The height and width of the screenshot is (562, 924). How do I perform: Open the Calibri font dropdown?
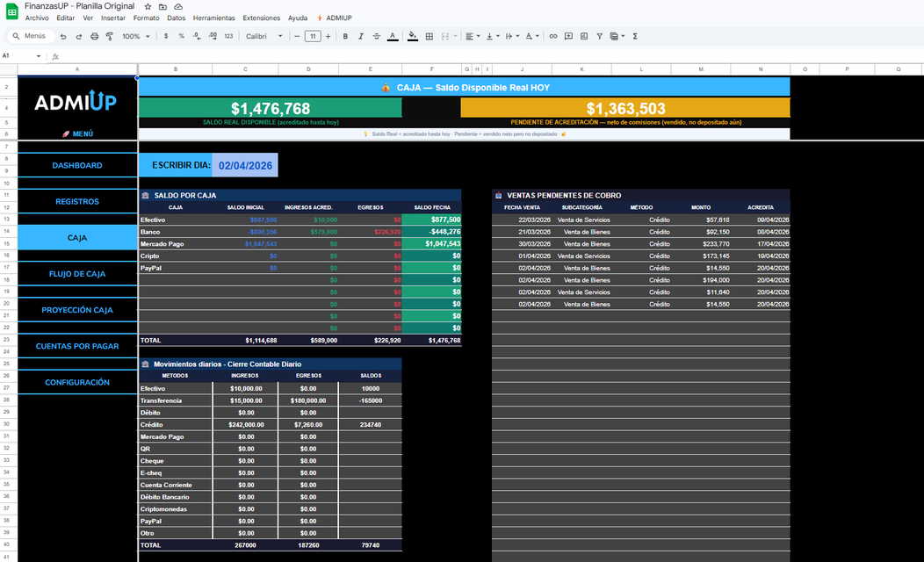click(264, 36)
